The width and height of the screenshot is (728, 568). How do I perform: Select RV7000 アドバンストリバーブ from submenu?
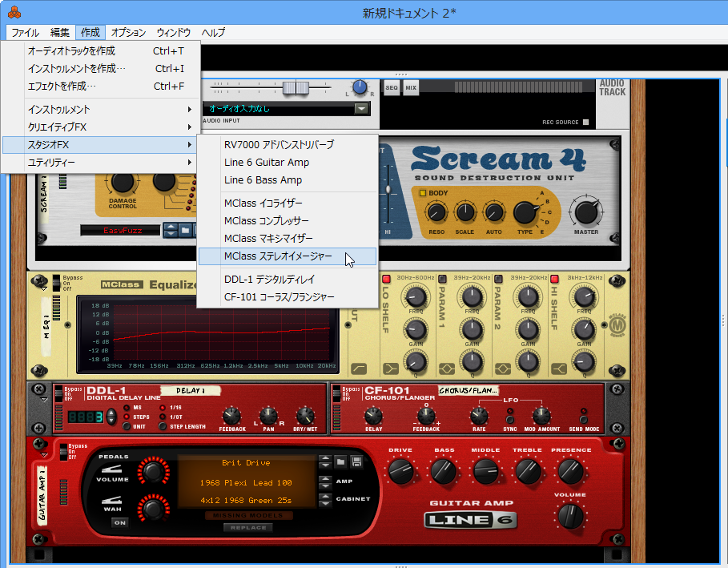[x=288, y=145]
